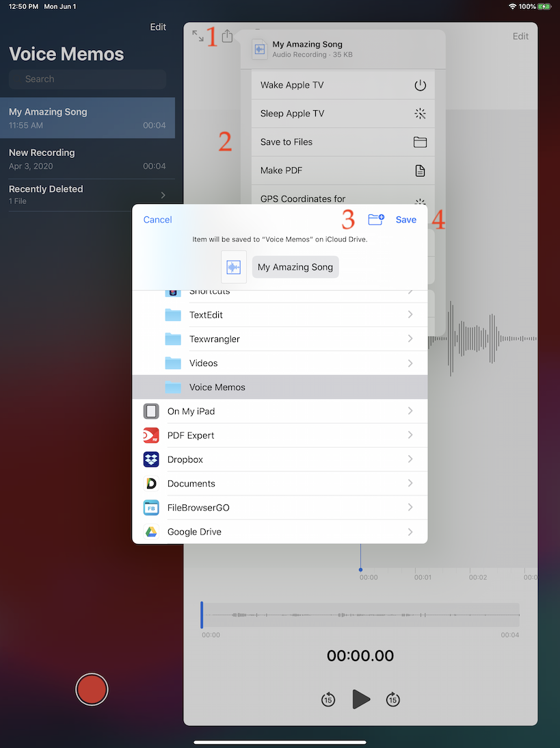Check the battery indicator in status bar

click(544, 7)
